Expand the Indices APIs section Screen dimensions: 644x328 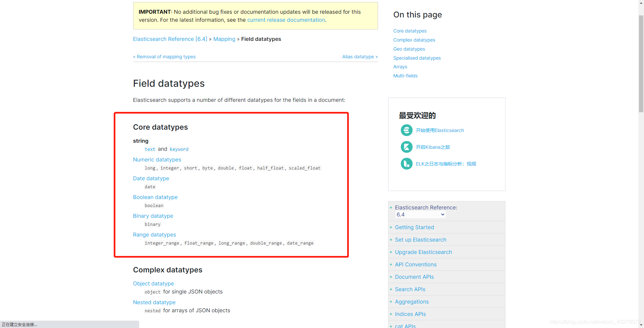coord(391,314)
